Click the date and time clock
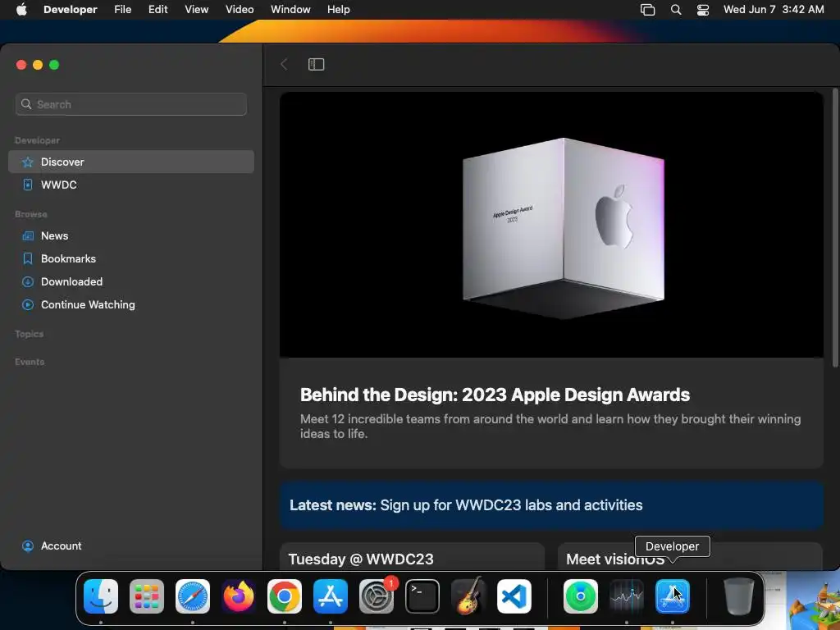The image size is (840, 630). [774, 10]
